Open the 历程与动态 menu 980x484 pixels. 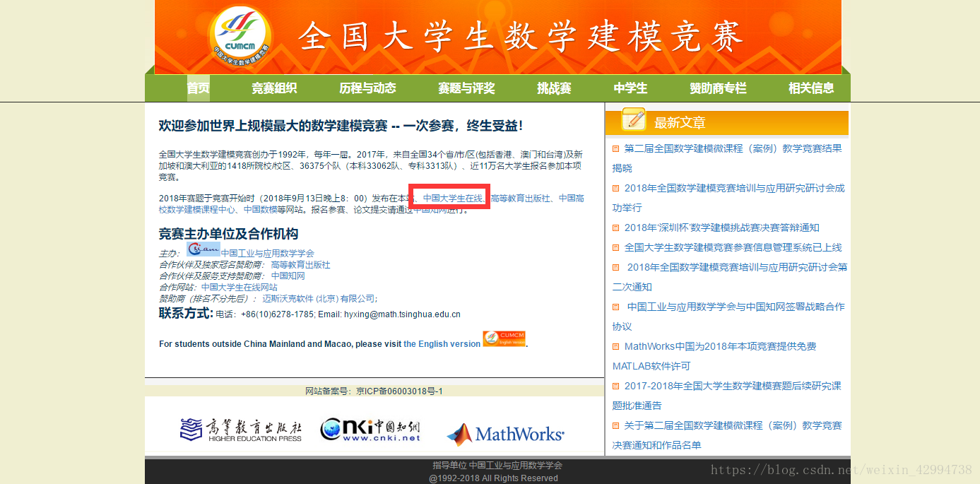click(x=367, y=88)
